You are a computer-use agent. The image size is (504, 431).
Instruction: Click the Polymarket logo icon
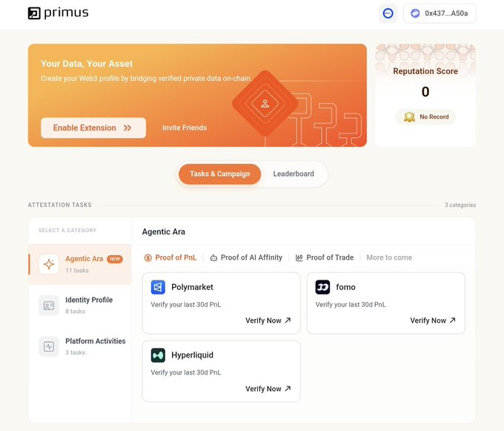[158, 287]
